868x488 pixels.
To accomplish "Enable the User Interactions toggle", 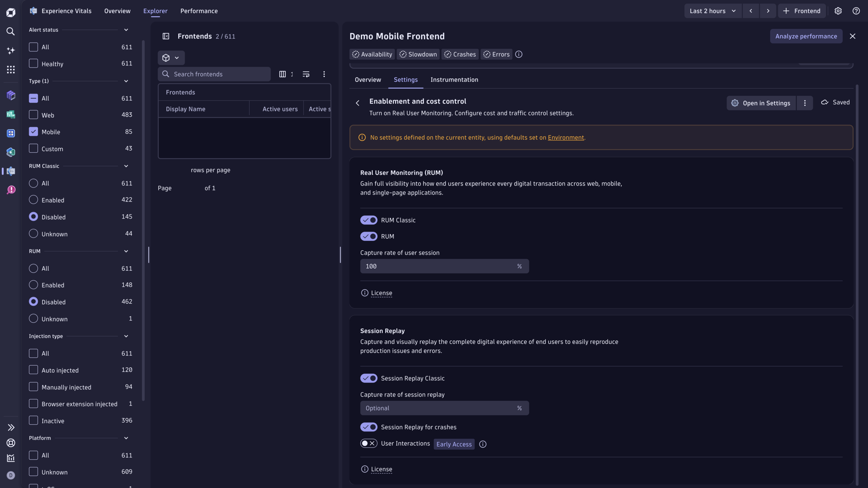I will 369,444.
